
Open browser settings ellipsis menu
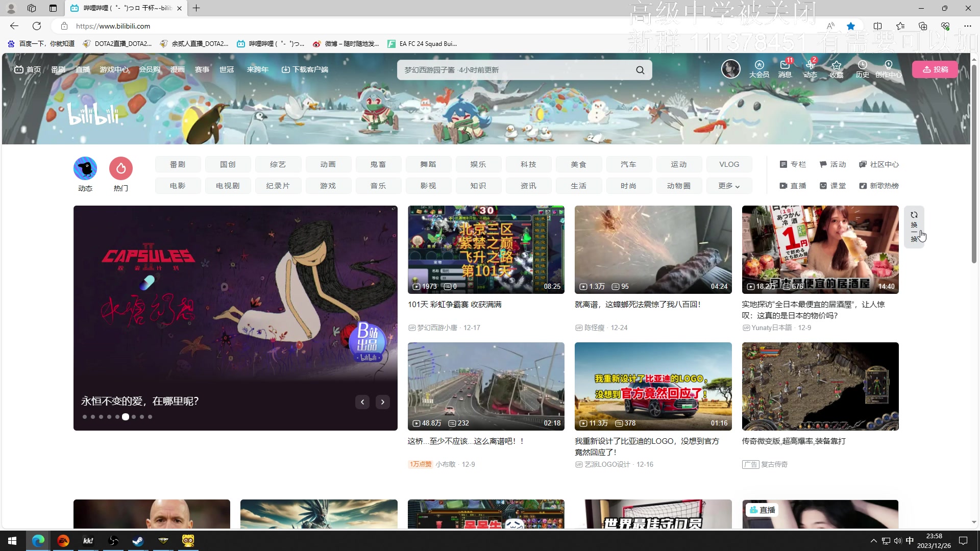(x=967, y=26)
